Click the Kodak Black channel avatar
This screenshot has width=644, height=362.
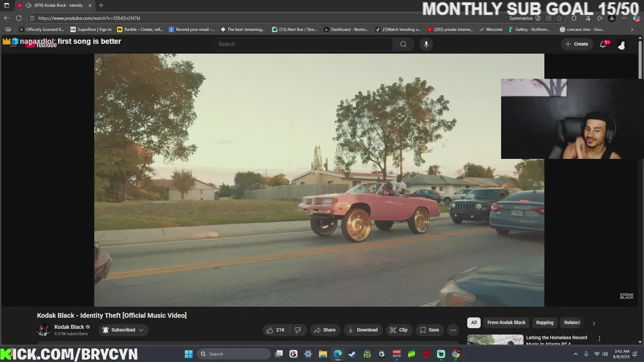(x=43, y=330)
